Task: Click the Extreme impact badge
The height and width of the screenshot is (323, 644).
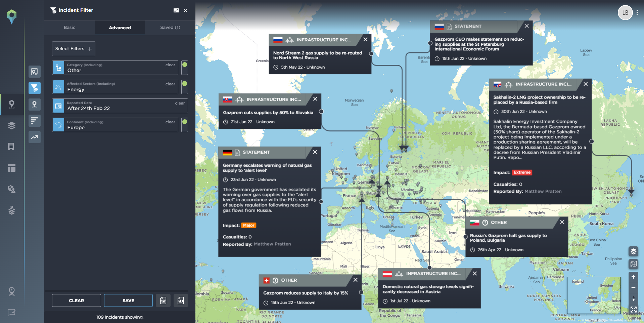Action: pos(522,172)
